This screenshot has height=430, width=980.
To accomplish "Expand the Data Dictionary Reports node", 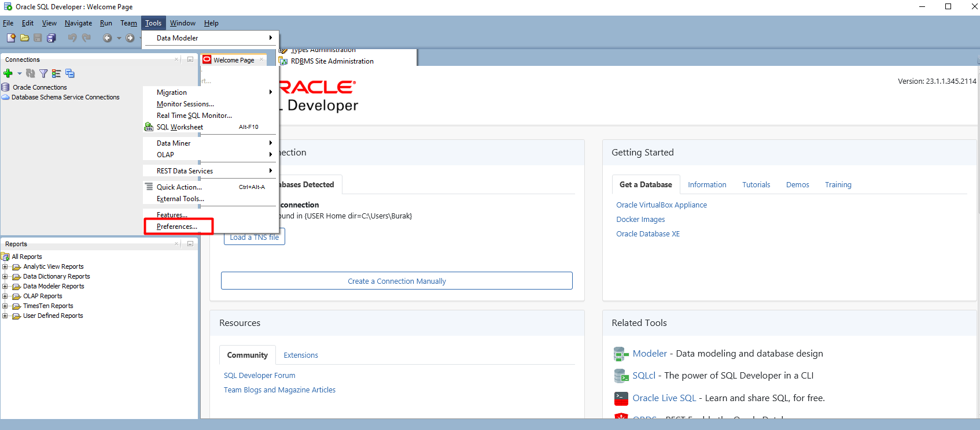I will pos(5,277).
